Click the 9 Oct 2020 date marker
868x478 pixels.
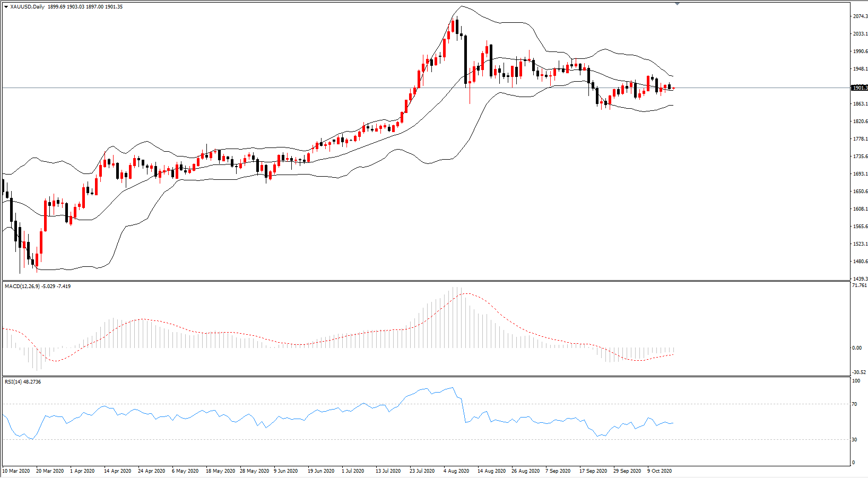pos(659,471)
